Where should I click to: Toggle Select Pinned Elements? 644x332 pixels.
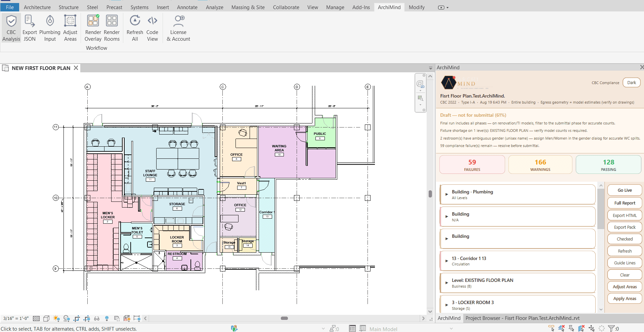(571, 328)
